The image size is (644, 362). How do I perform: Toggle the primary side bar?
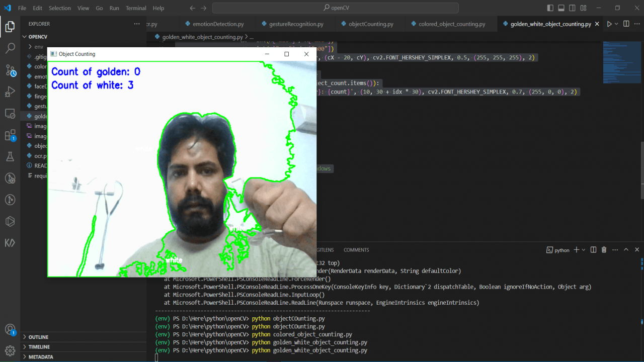tap(550, 8)
